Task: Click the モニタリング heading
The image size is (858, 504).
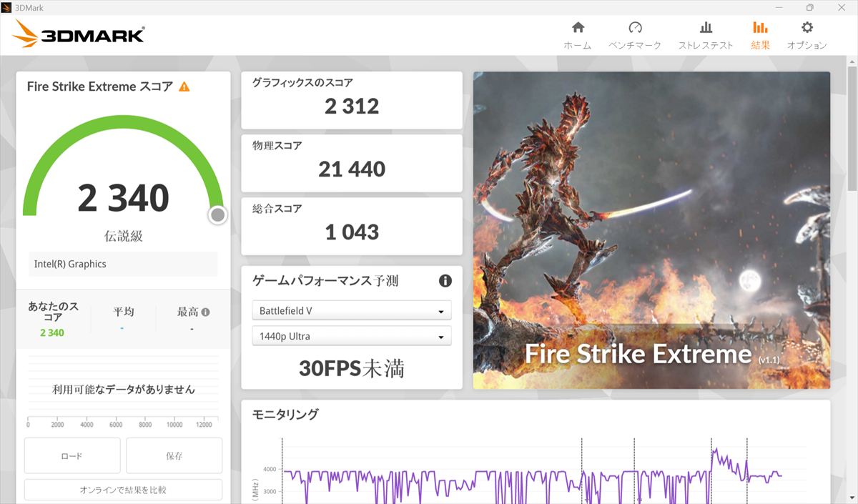Action: click(x=285, y=414)
